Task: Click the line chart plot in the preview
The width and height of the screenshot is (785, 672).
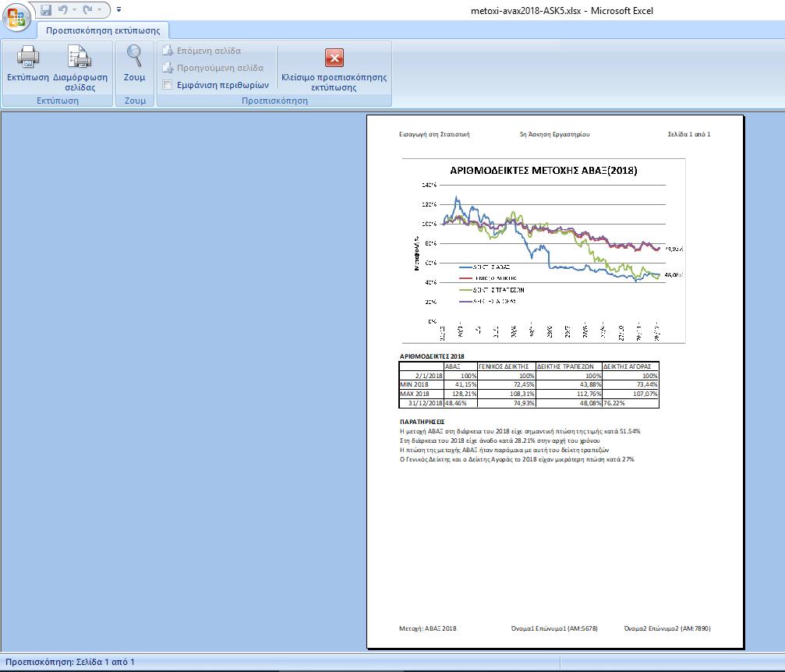Action: point(553,253)
